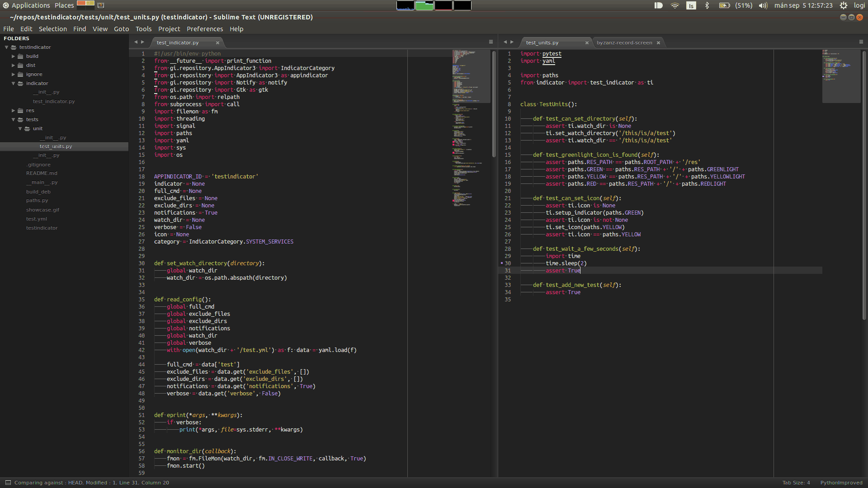
Task: Close the test_indicator.py tab
Action: coord(217,43)
